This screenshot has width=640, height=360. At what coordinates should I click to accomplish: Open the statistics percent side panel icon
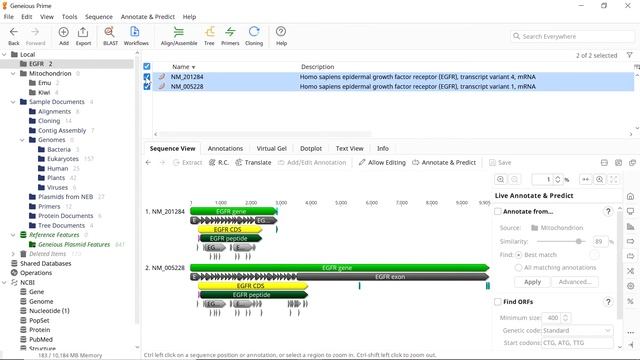(631, 301)
